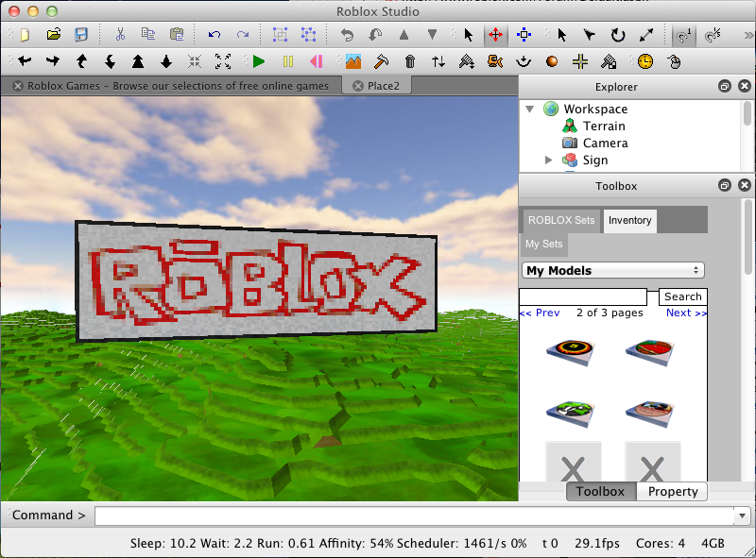Viewport: 756px width, 558px height.
Task: Cut selection with the scissors icon
Action: (x=120, y=34)
